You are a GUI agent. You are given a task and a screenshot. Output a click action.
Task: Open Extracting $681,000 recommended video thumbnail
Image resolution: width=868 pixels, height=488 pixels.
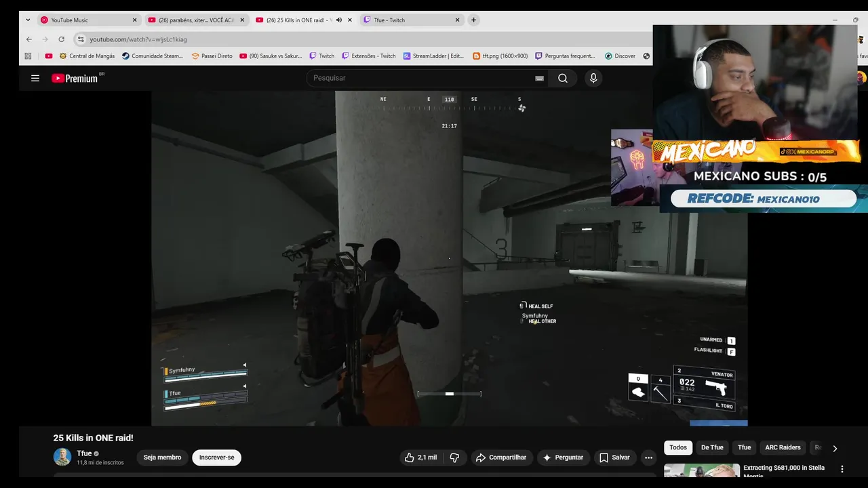[x=702, y=470]
